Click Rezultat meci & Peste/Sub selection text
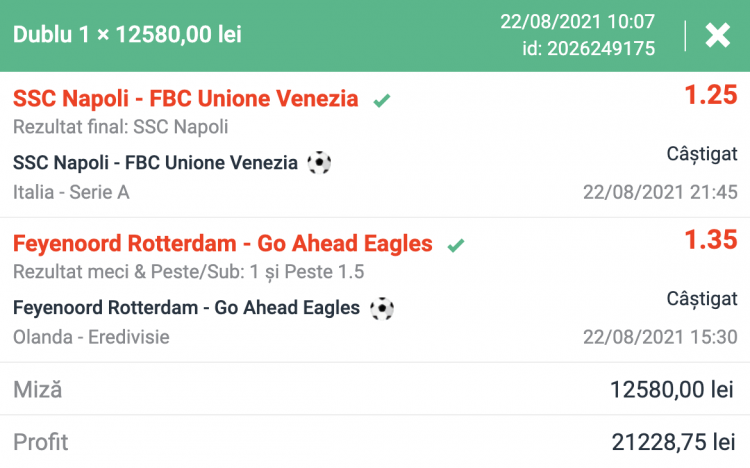 [189, 272]
